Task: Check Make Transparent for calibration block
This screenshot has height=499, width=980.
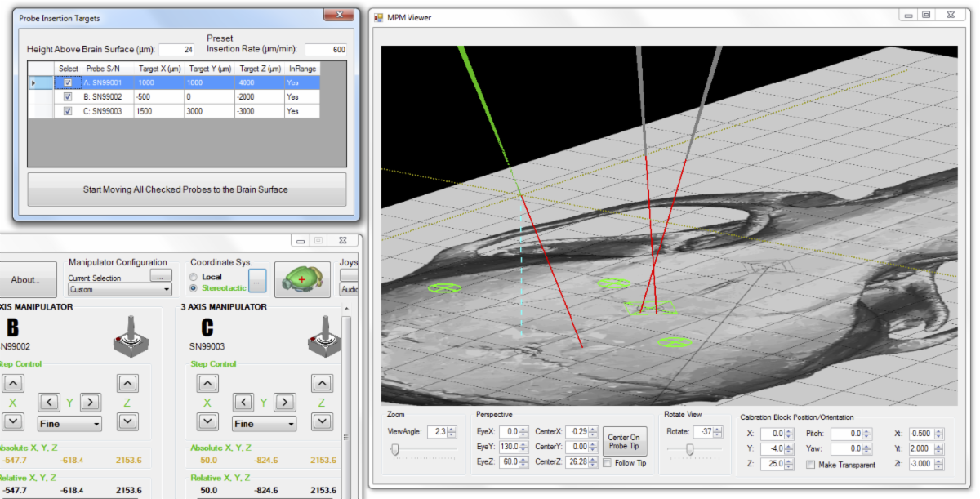Action: tap(810, 465)
